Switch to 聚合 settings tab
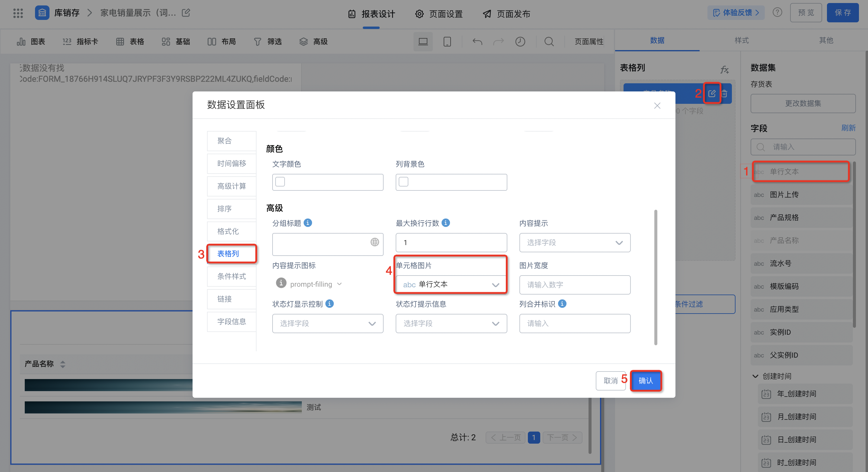Viewport: 868px width, 472px height. point(231,141)
